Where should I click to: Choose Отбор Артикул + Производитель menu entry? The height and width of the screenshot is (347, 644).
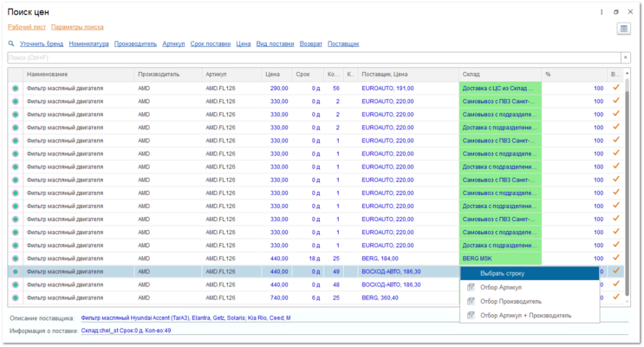point(530,316)
